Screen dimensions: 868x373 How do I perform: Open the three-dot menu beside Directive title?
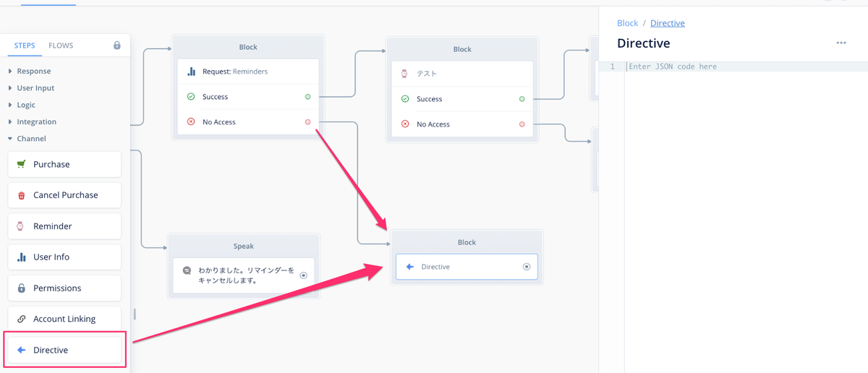[841, 43]
